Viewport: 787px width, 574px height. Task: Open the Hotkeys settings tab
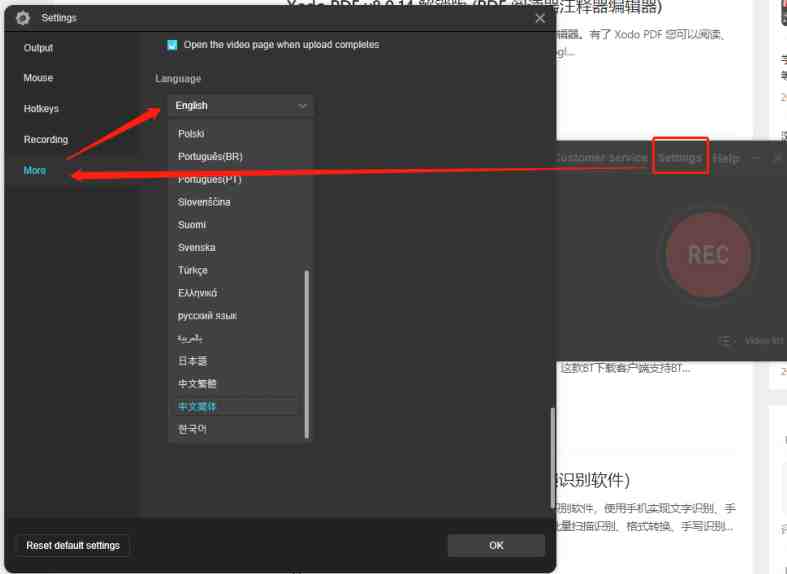coord(41,109)
